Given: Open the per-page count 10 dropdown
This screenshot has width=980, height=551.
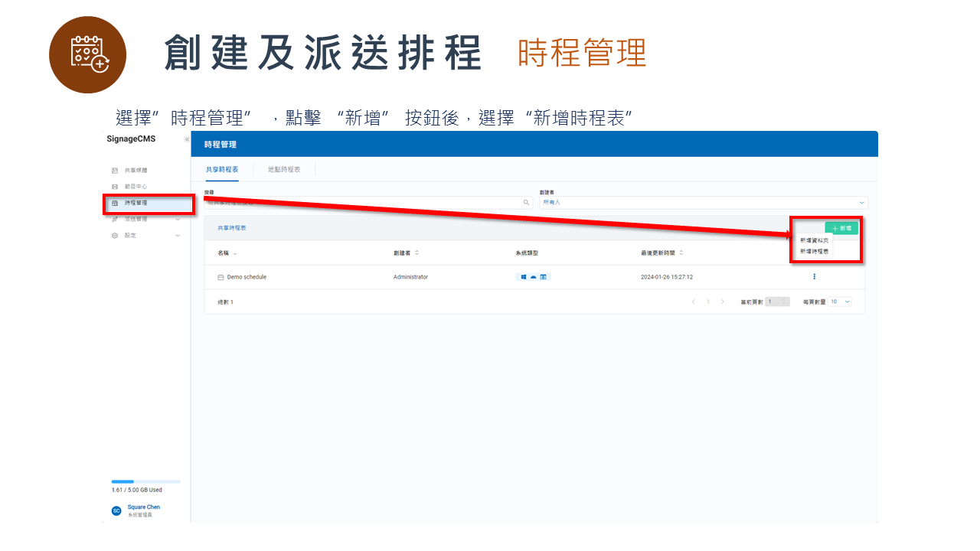Looking at the screenshot, I should pyautogui.click(x=839, y=302).
